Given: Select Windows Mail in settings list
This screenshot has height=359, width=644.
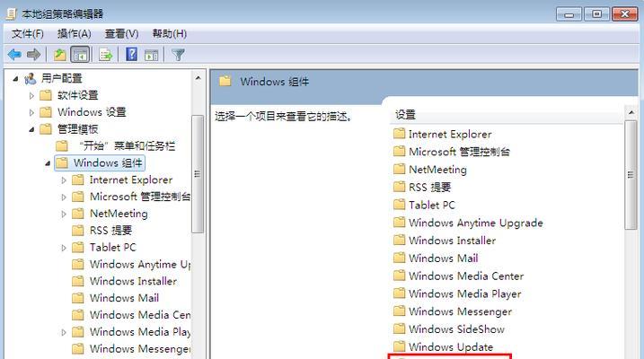Looking at the screenshot, I should tap(443, 258).
